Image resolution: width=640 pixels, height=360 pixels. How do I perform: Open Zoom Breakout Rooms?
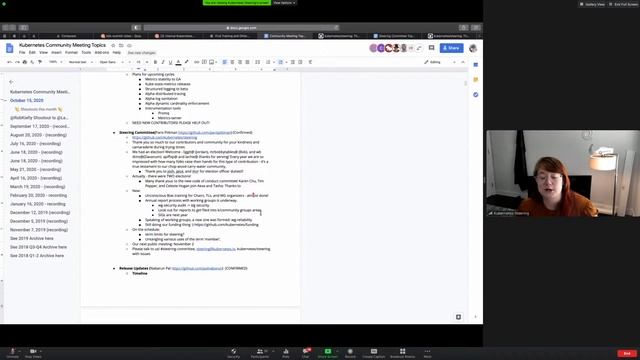click(402, 353)
